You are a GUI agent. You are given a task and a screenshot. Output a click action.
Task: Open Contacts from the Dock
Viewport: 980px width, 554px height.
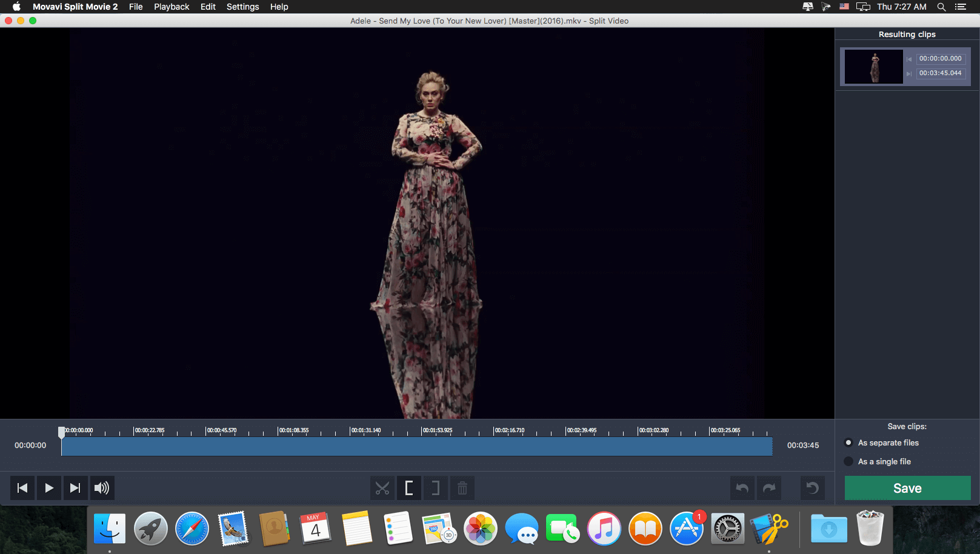(x=275, y=529)
